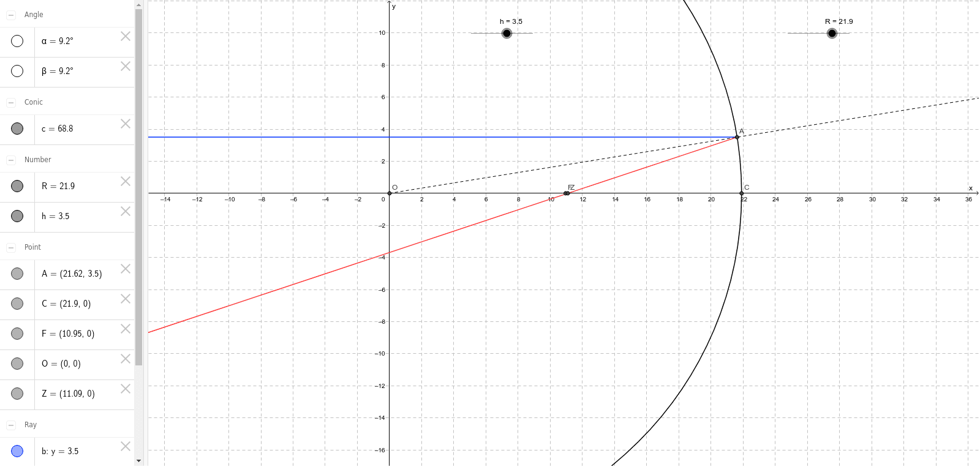This screenshot has height=467, width=980.
Task: Collapse the Conic category
Action: coord(11,102)
